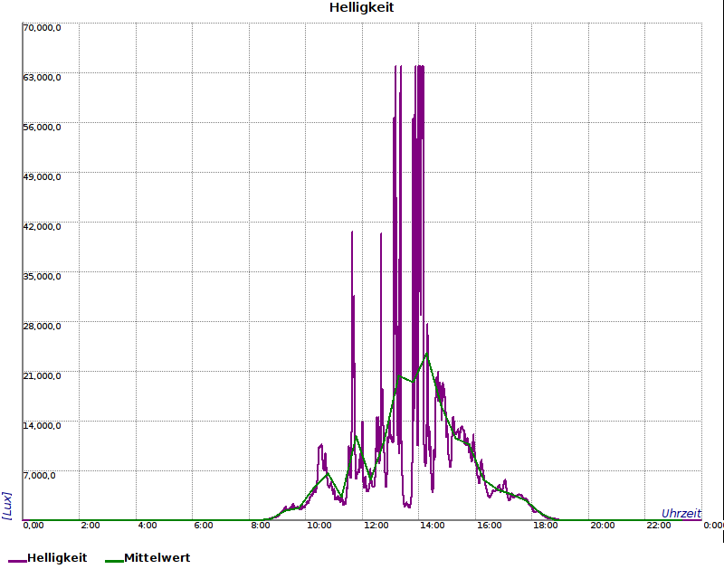Click the 20:00 time label

[x=603, y=526]
